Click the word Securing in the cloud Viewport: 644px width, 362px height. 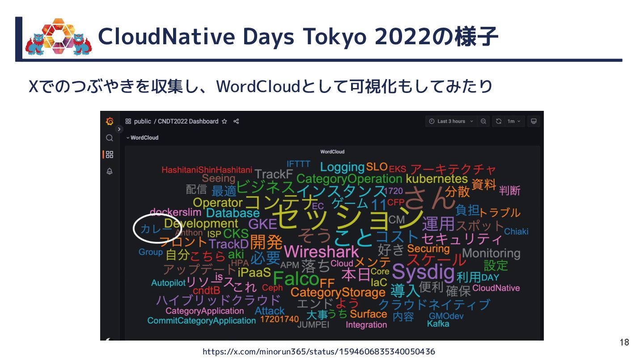428,248
